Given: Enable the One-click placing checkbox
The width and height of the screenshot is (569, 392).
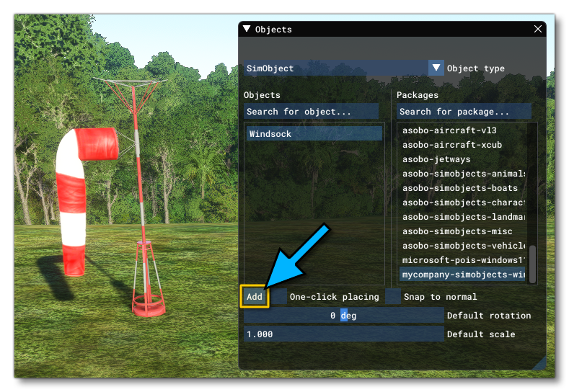Looking at the screenshot, I should [x=279, y=296].
